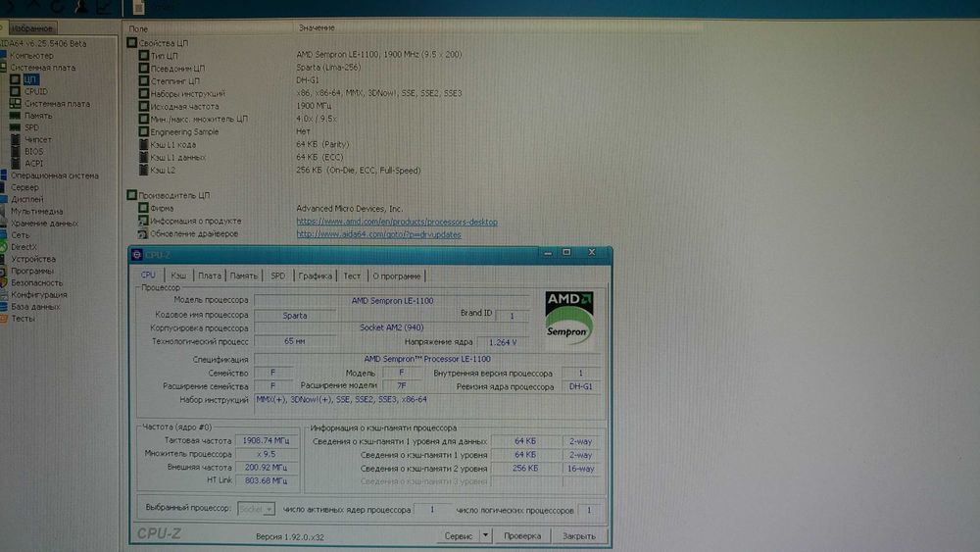Screen dimensions: 980x552
Task: Click the Напряжение ядра value field
Action: [503, 342]
